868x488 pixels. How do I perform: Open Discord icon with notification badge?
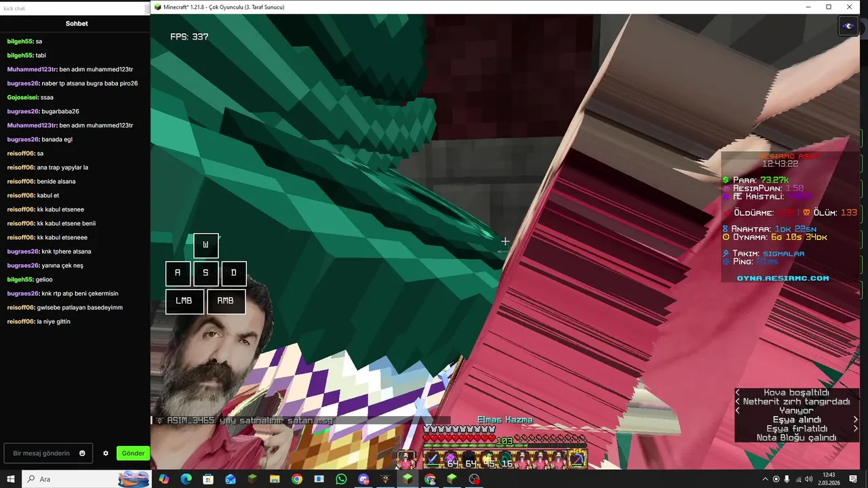363,479
